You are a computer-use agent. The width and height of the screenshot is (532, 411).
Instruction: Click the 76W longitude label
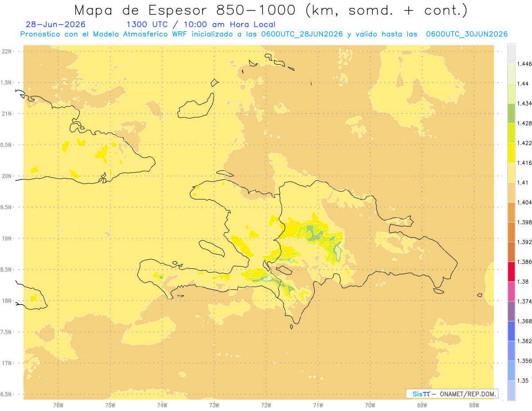point(59,406)
